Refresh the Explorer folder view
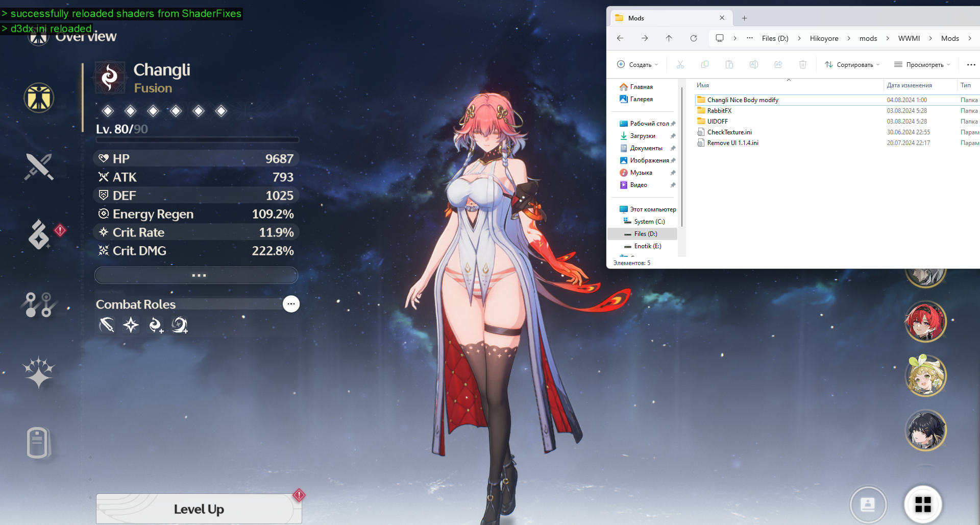The image size is (980, 525). (x=693, y=38)
